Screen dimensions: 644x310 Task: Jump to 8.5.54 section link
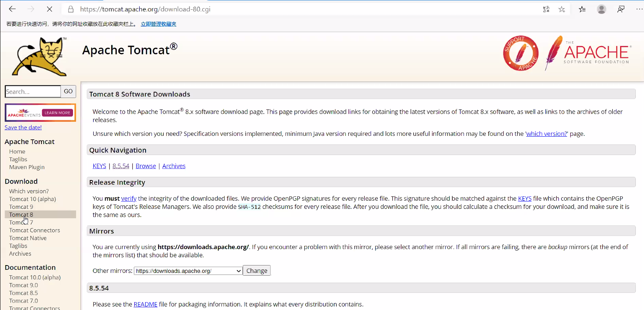pos(121,166)
